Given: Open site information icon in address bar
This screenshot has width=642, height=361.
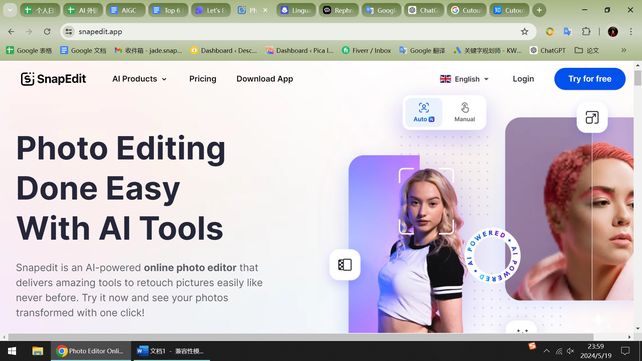Looking at the screenshot, I should (x=69, y=32).
